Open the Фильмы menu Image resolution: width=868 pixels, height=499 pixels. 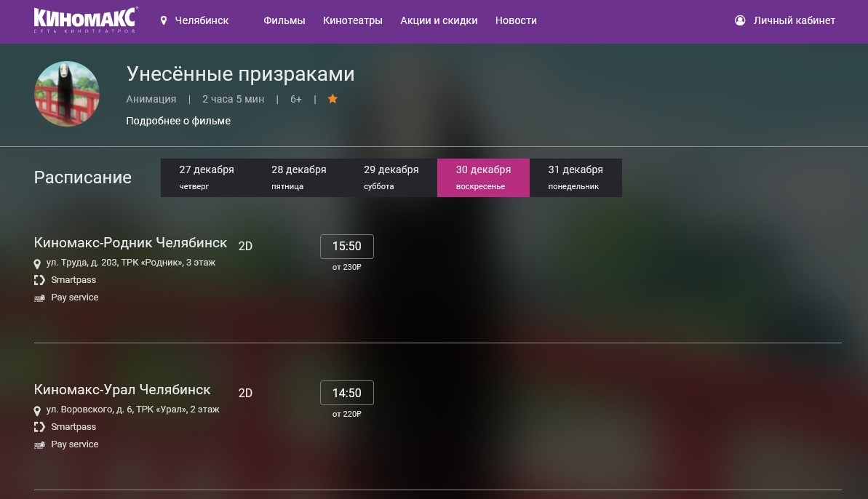click(x=284, y=20)
